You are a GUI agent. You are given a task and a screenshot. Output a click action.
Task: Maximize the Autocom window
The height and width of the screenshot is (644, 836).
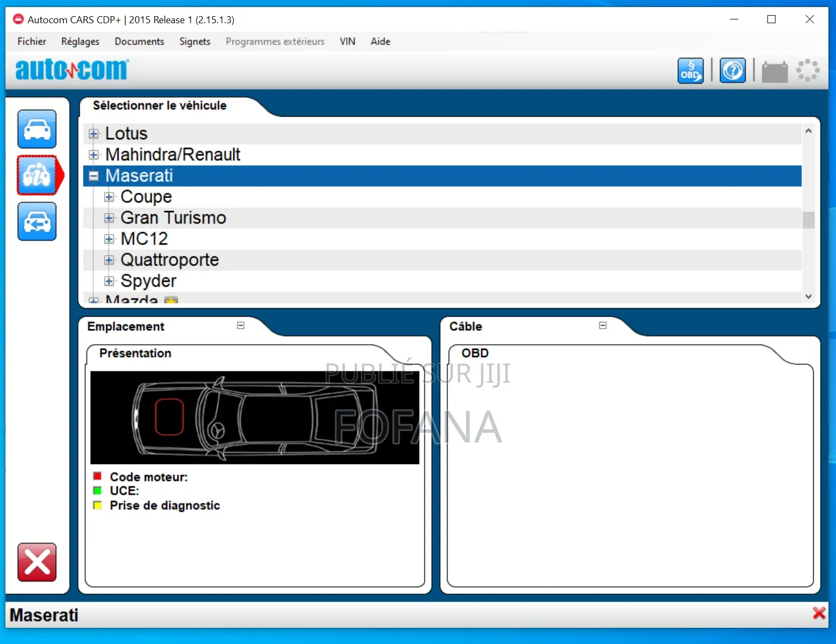[x=771, y=19]
